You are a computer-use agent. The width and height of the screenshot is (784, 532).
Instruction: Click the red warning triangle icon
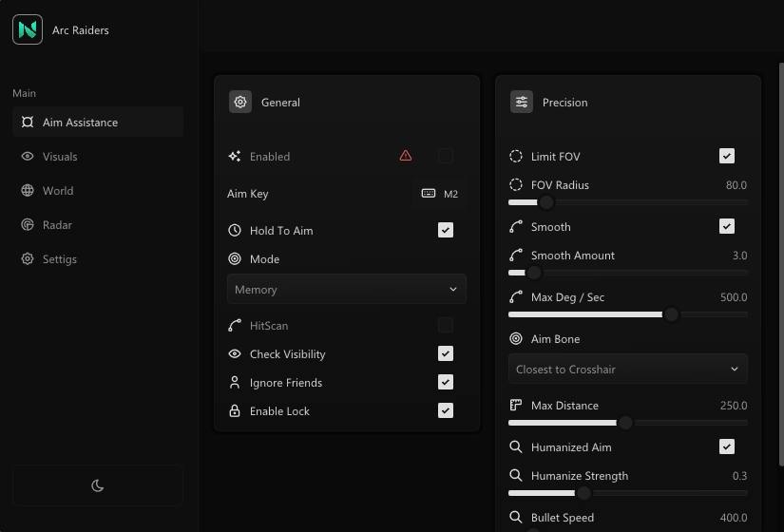(406, 156)
